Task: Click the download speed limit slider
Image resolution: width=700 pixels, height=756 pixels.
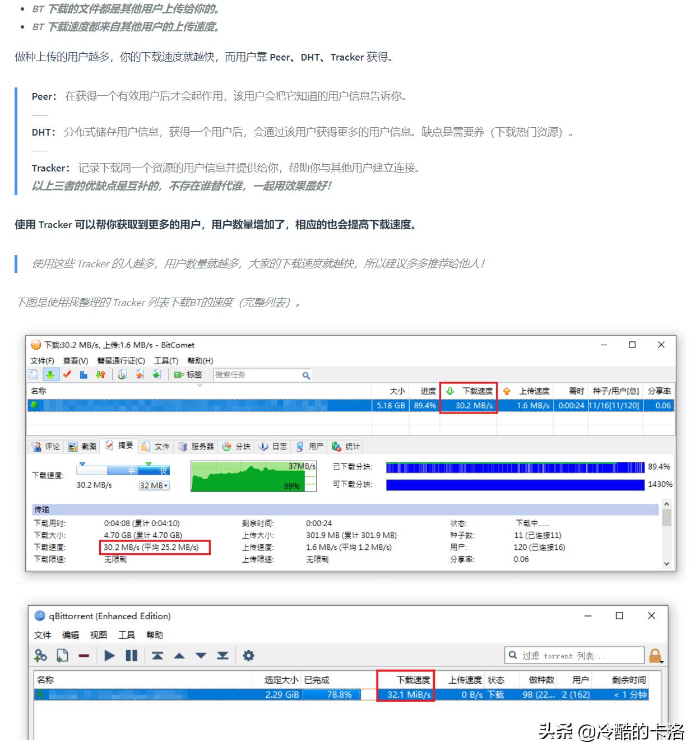Action: point(123,470)
